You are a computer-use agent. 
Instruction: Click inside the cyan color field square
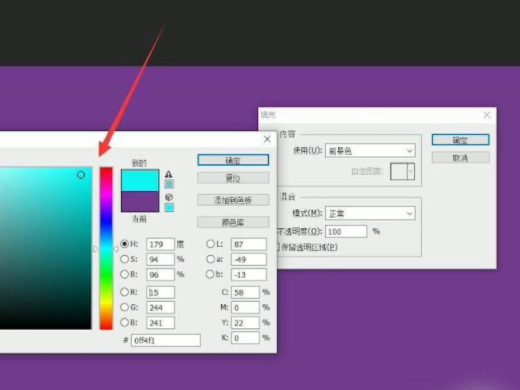(46, 248)
